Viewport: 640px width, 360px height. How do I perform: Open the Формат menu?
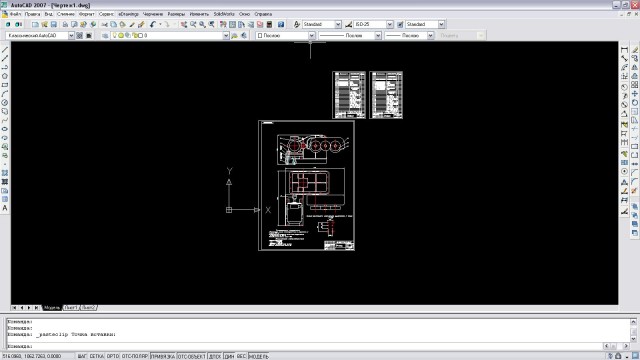(87, 14)
